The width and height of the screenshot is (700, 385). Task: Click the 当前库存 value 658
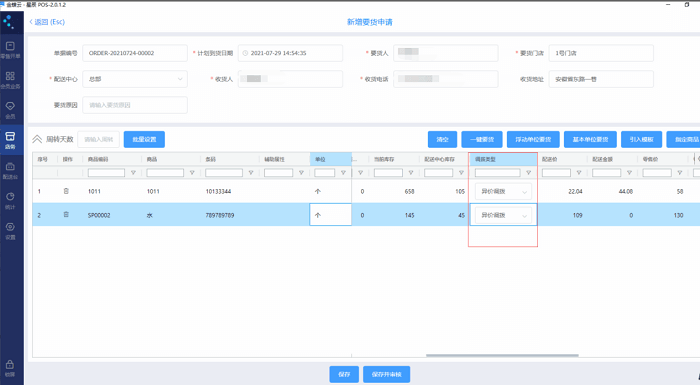point(409,191)
